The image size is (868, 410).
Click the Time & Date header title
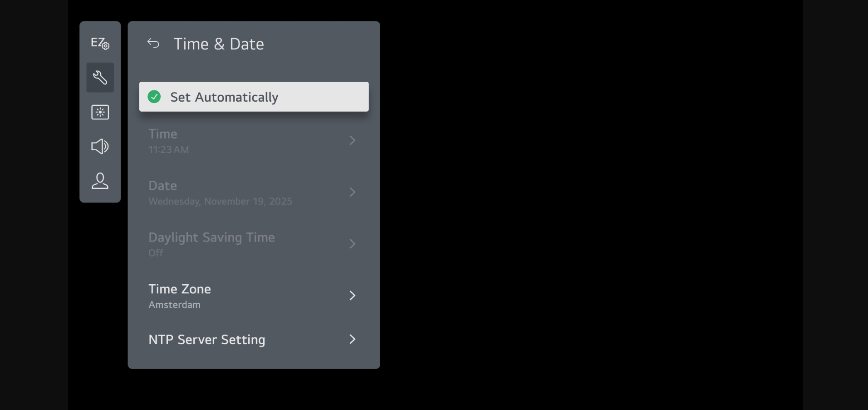[x=219, y=44]
